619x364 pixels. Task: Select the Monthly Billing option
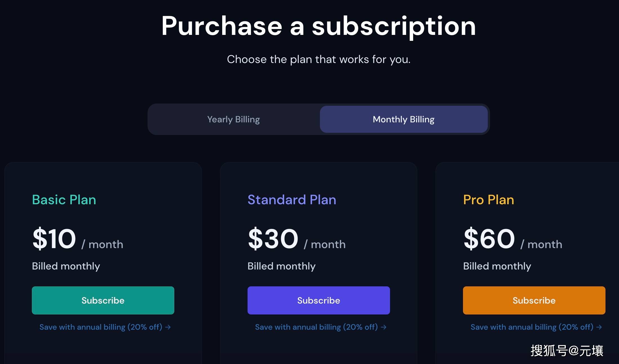(404, 119)
